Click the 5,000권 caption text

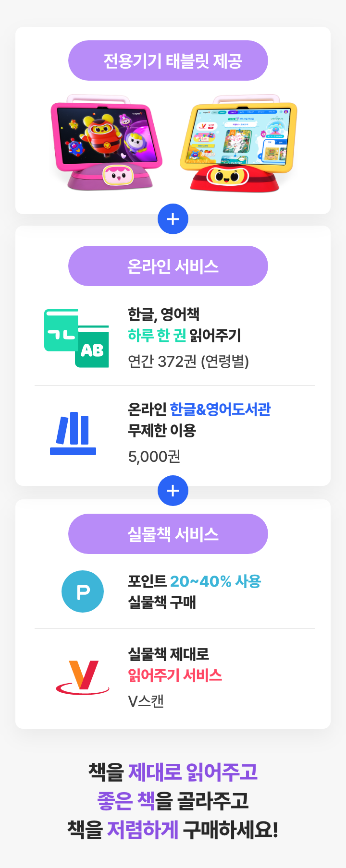coord(154,456)
